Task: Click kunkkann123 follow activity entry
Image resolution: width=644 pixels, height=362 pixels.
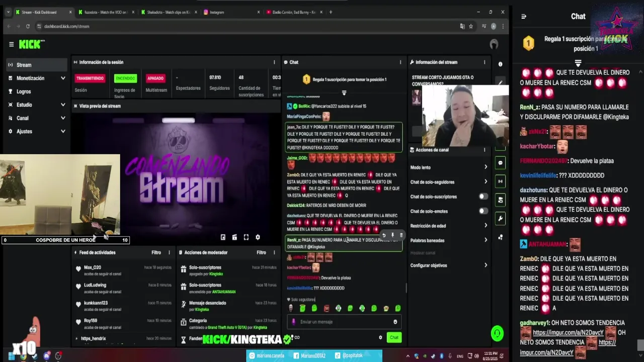Action: (x=124, y=306)
